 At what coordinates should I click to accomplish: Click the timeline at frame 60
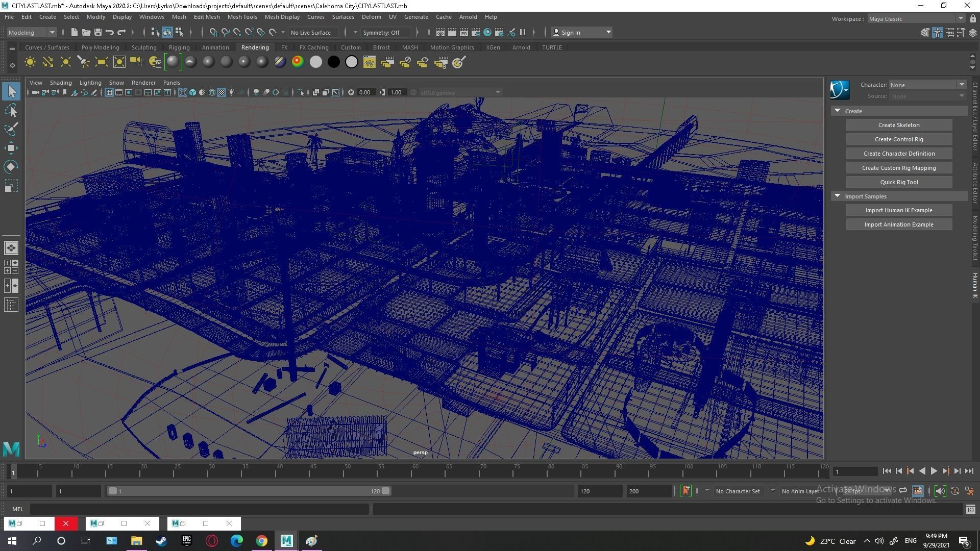tap(412, 471)
